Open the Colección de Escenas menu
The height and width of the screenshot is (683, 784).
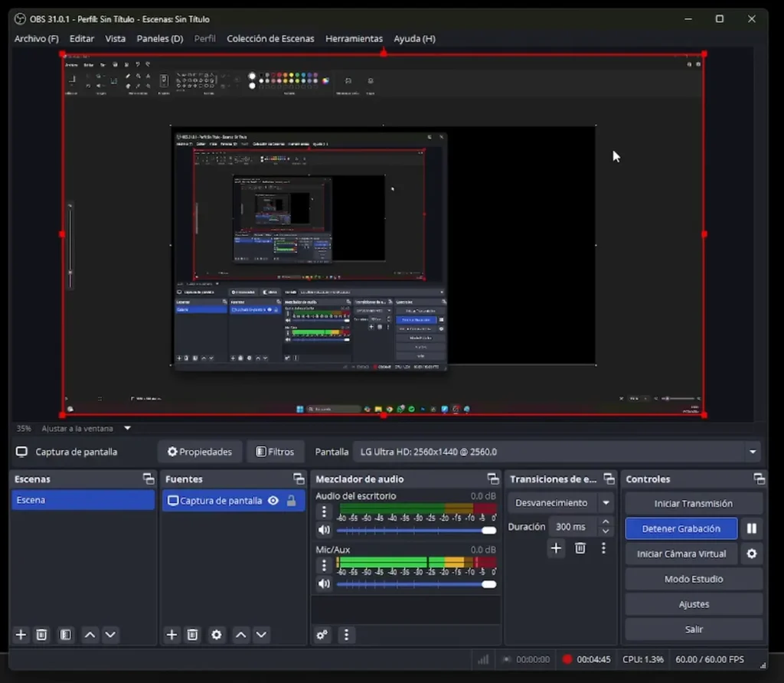click(x=272, y=38)
